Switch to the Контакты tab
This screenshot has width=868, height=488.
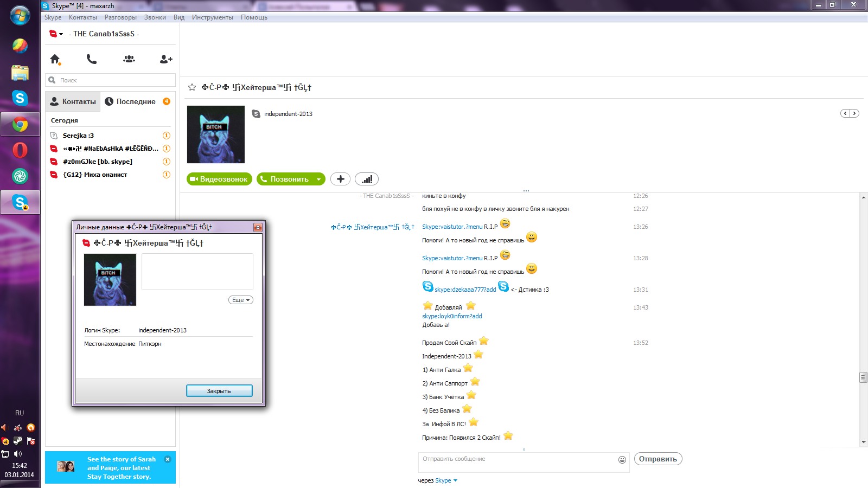[x=73, y=101]
